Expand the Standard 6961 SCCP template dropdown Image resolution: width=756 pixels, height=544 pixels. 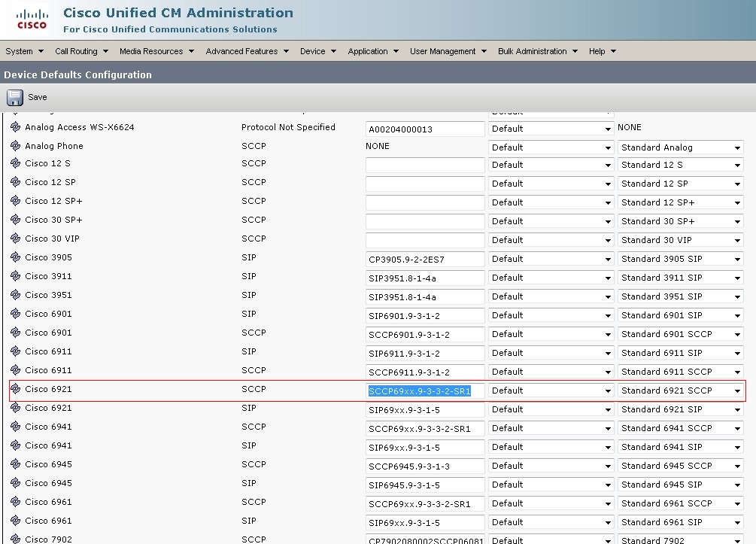coord(680,503)
